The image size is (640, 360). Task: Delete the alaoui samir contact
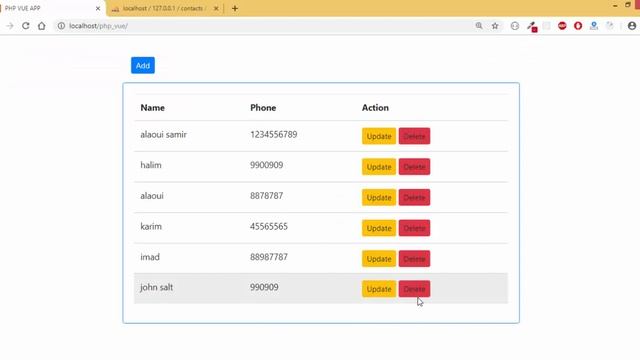point(414,136)
